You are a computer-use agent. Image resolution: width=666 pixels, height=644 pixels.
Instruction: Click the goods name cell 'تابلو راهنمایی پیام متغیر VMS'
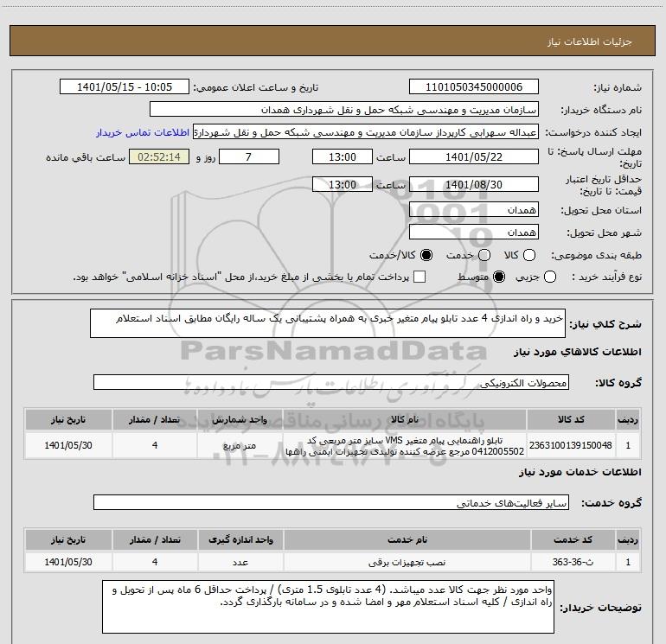(x=405, y=445)
